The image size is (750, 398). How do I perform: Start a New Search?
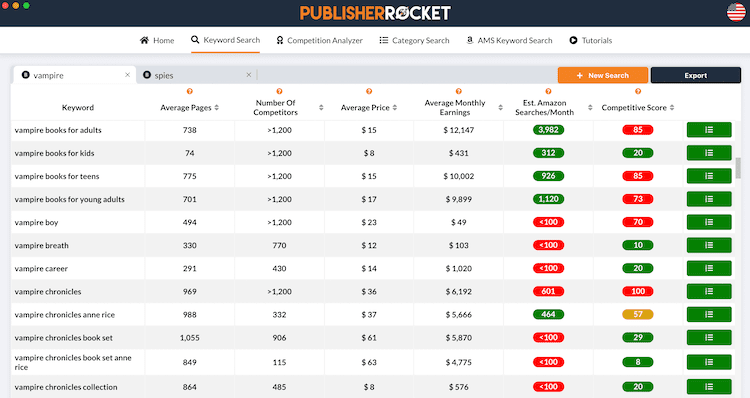(603, 75)
